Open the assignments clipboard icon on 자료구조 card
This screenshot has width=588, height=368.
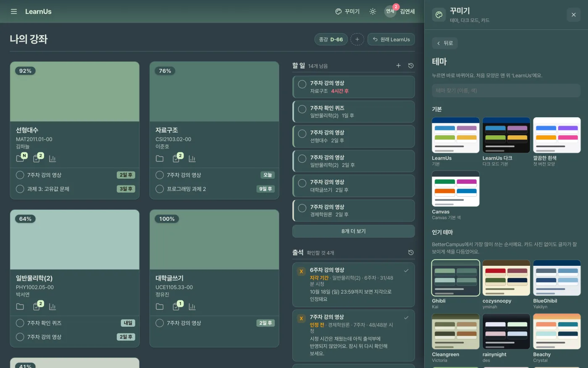coord(176,159)
